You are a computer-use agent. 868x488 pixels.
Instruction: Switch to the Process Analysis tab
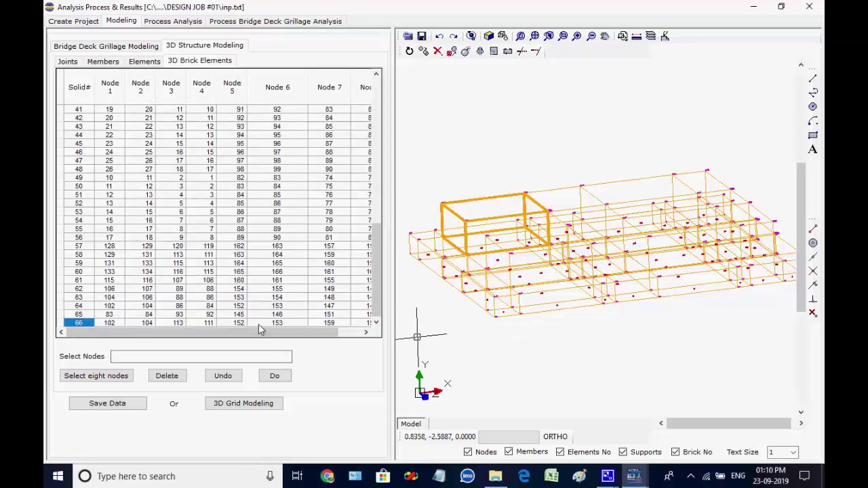coord(173,21)
